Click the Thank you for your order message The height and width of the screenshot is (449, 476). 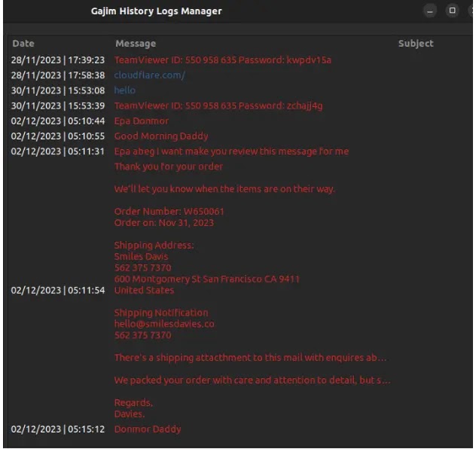169,166
